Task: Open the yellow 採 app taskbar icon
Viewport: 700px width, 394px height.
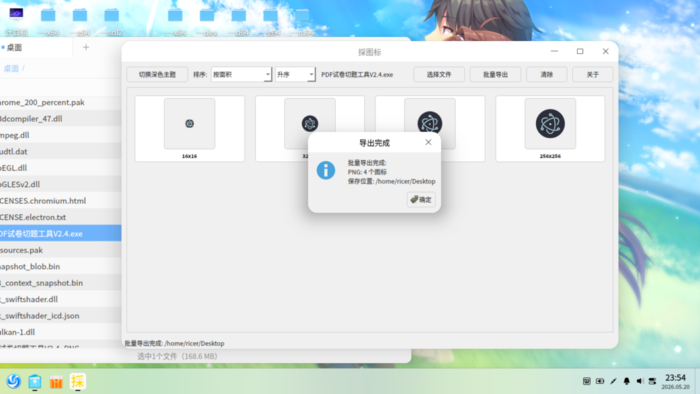Action: coord(78,382)
